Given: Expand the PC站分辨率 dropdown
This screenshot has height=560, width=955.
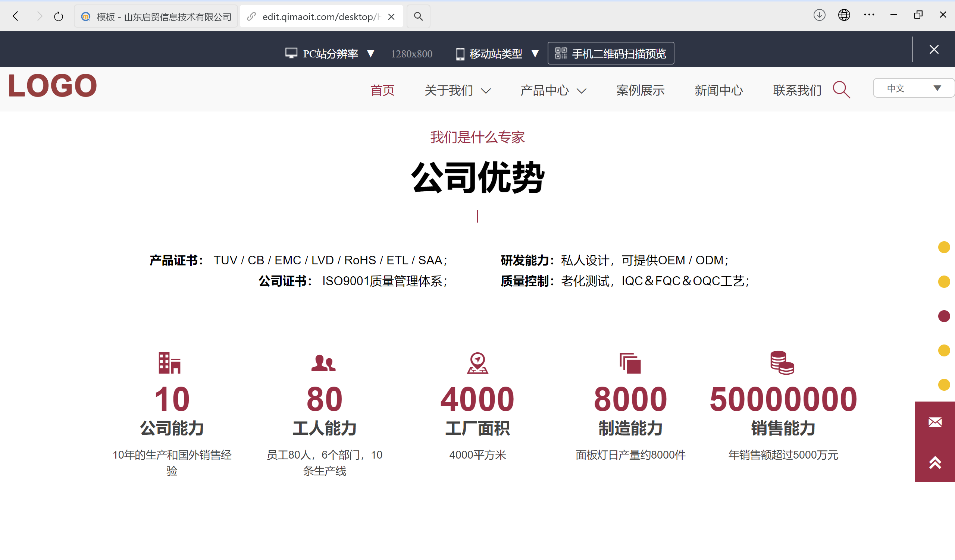Looking at the screenshot, I should click(371, 53).
